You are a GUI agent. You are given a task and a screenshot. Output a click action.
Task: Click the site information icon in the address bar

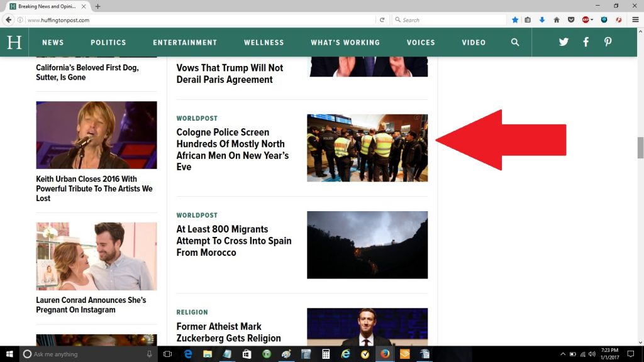pos(19,19)
